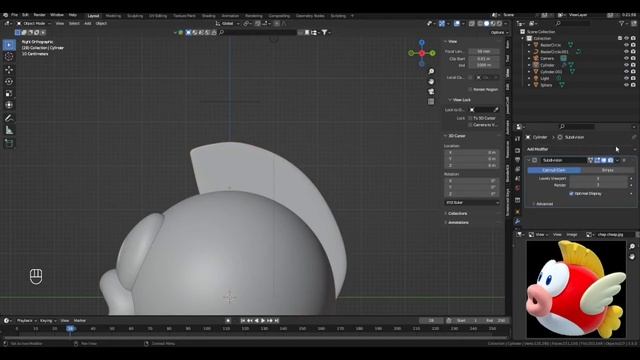Open the Render properties tab icon

click(518, 150)
